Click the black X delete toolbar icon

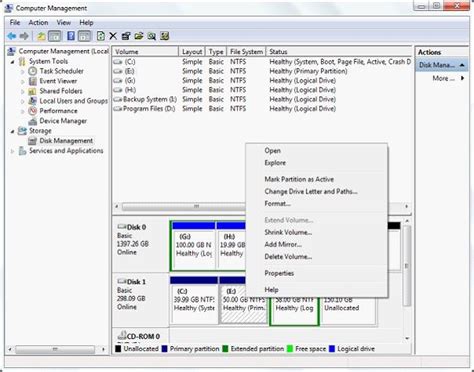[x=113, y=36]
